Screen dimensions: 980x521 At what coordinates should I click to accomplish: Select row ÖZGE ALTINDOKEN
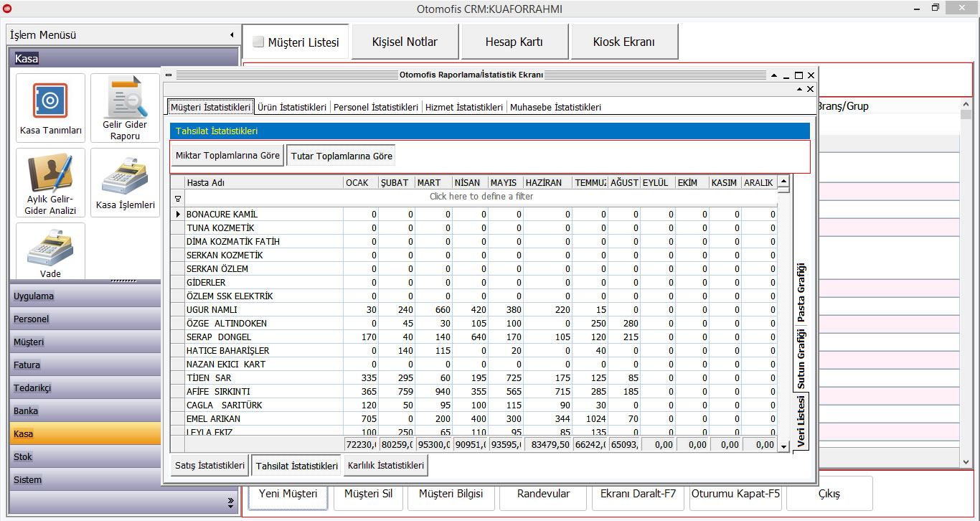click(x=474, y=324)
